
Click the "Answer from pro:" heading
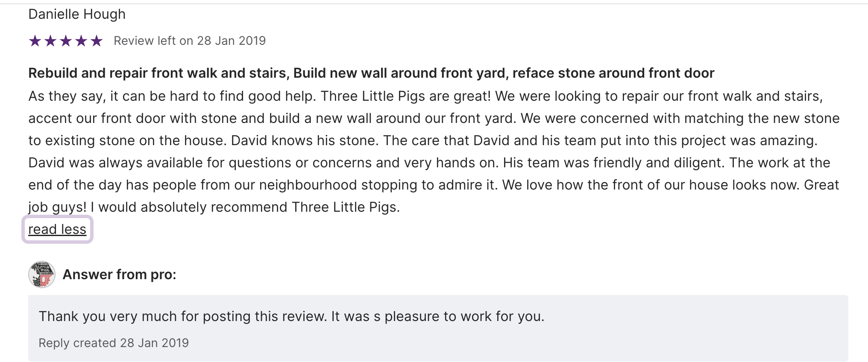coord(119,274)
